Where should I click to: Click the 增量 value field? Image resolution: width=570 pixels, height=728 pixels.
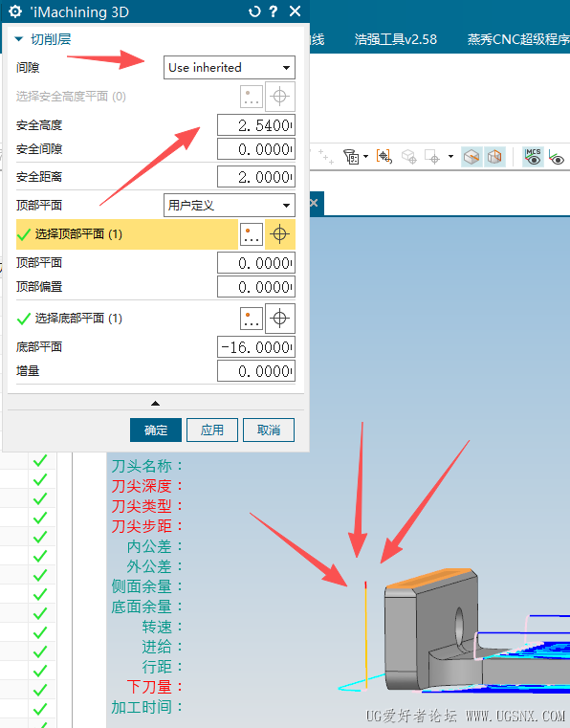[x=256, y=371]
